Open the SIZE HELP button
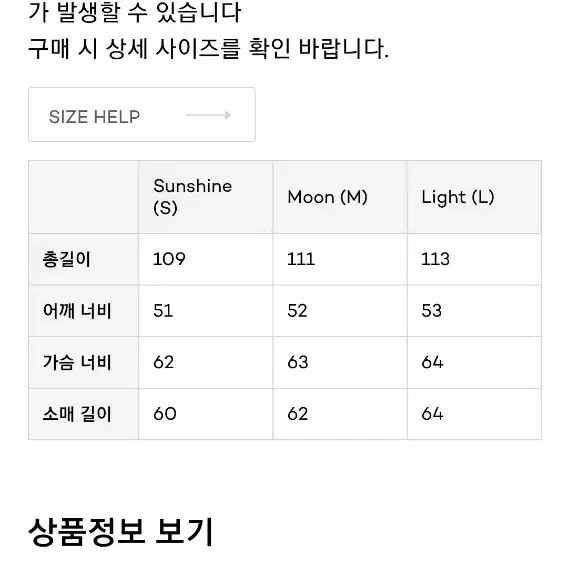The image size is (568, 568). (x=142, y=114)
